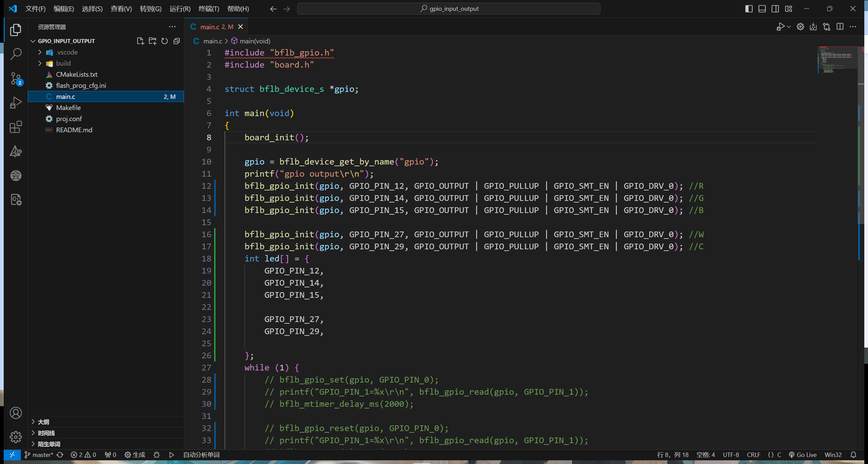Open the Makefile in the explorer
The image size is (868, 464).
click(x=68, y=108)
